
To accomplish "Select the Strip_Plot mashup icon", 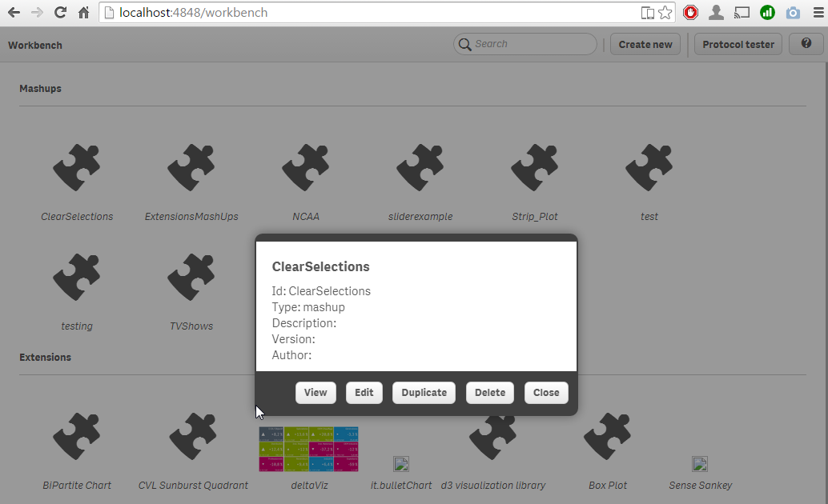I will pos(535,167).
